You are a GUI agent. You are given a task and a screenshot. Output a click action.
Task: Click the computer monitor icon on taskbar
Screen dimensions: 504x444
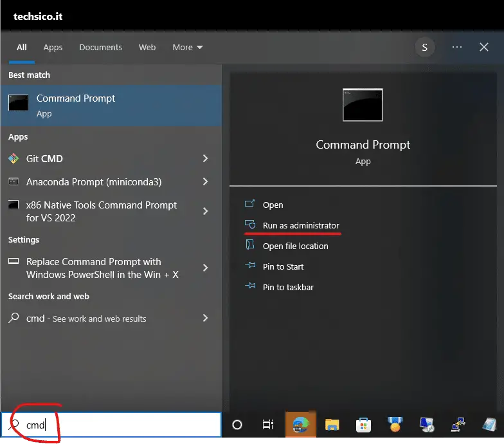[x=427, y=425]
